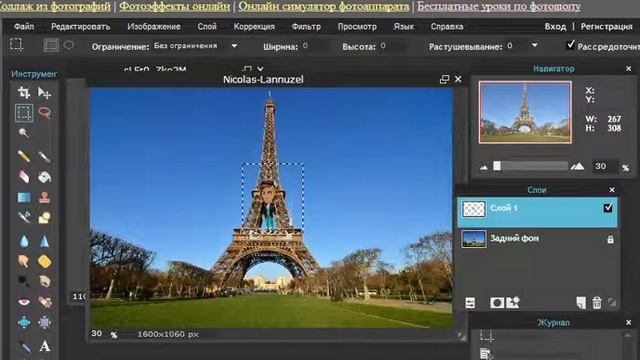Open the Просмотр menu
640x360 pixels.
point(357,27)
